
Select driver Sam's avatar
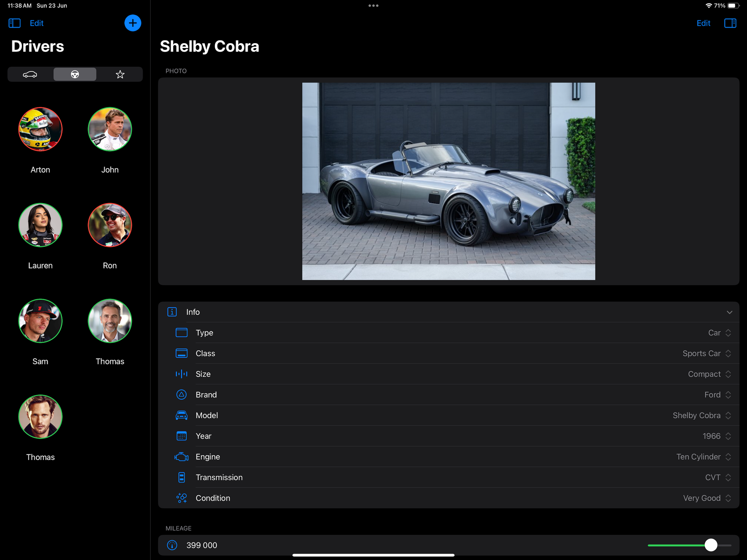(40, 321)
